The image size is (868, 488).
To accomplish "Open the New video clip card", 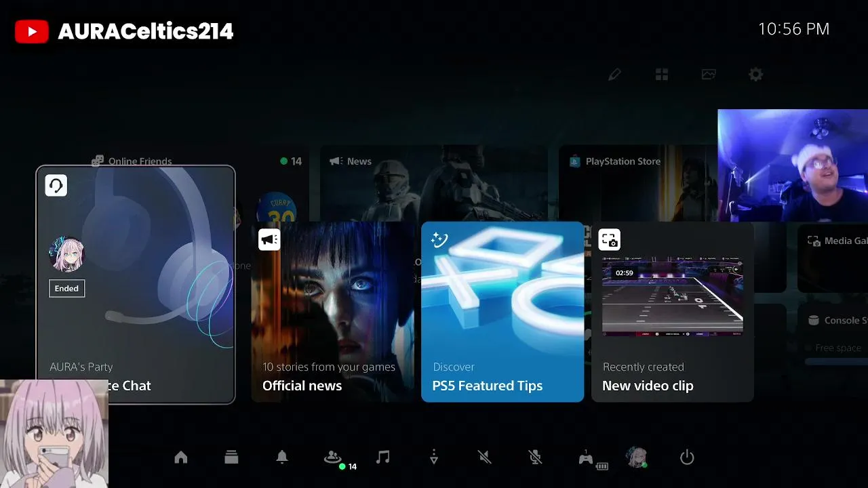I will tap(673, 312).
